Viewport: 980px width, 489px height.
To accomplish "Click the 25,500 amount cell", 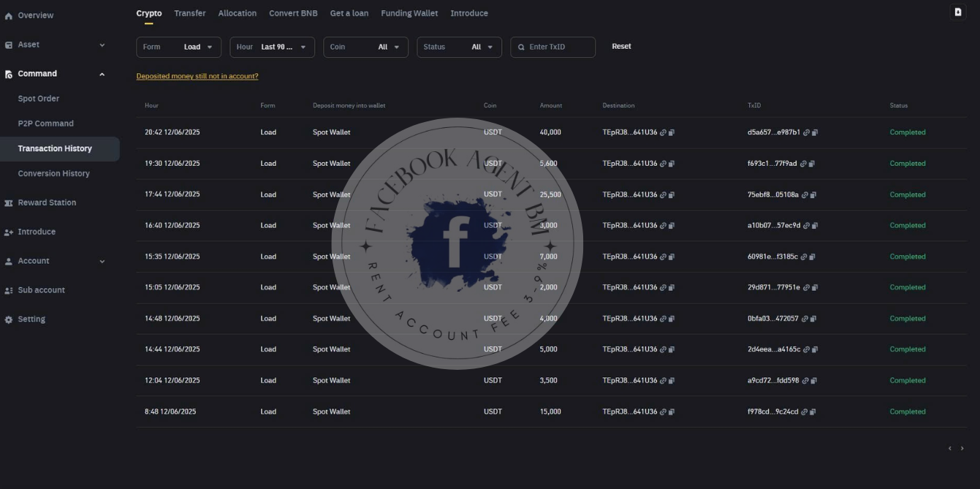I will tap(550, 194).
